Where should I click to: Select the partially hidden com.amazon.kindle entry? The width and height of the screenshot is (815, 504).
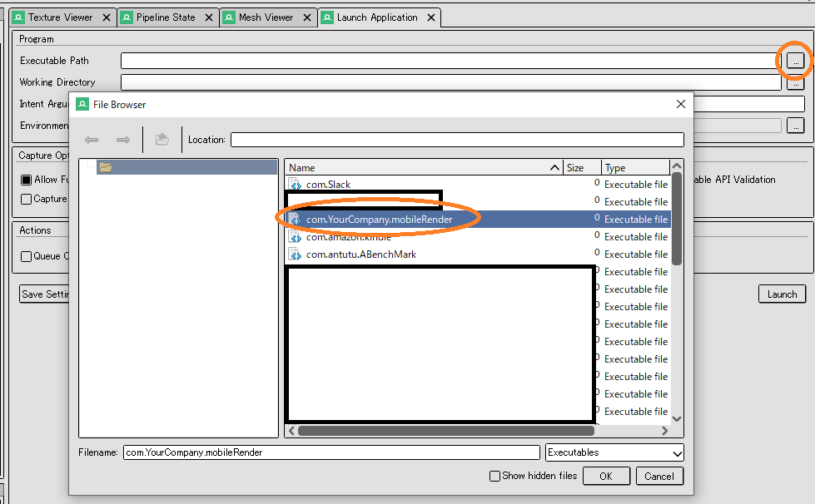[348, 238]
